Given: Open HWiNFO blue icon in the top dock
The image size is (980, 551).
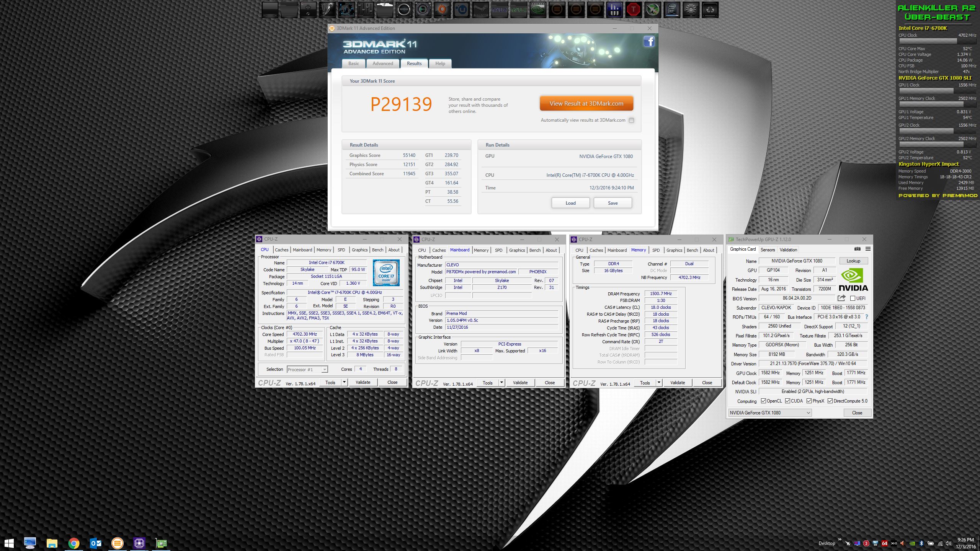Looking at the screenshot, I should (x=614, y=10).
